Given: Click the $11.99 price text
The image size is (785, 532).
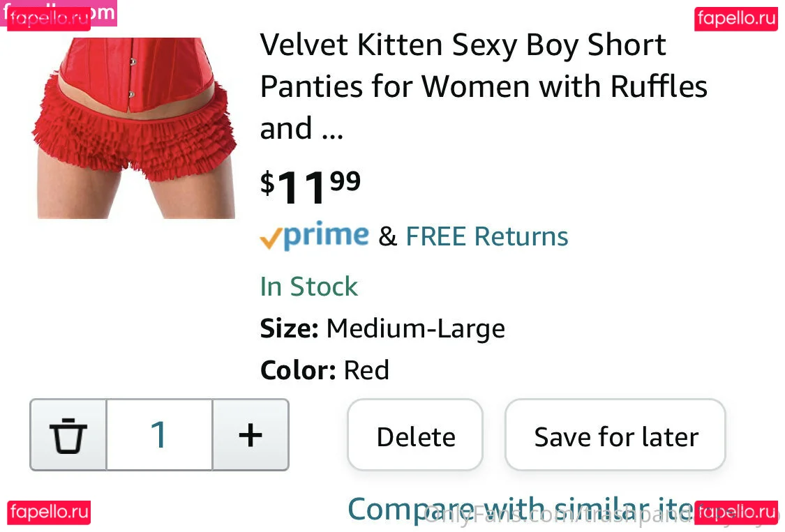Looking at the screenshot, I should (311, 187).
